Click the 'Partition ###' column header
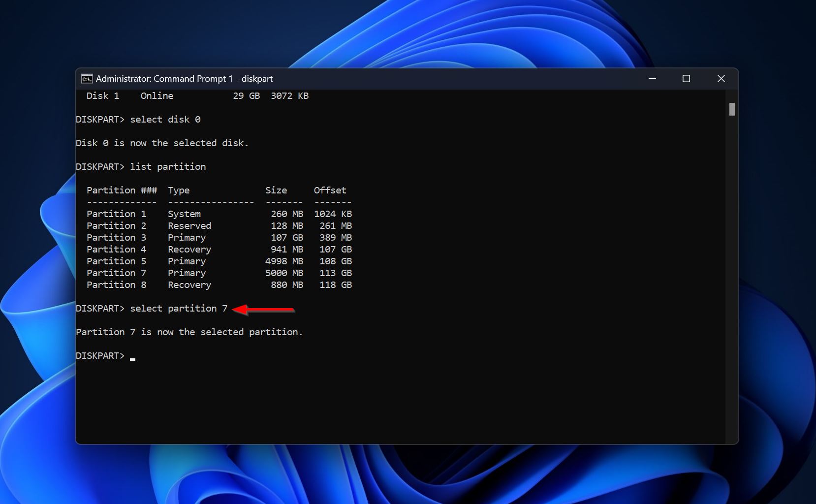The height and width of the screenshot is (504, 816). tap(122, 190)
